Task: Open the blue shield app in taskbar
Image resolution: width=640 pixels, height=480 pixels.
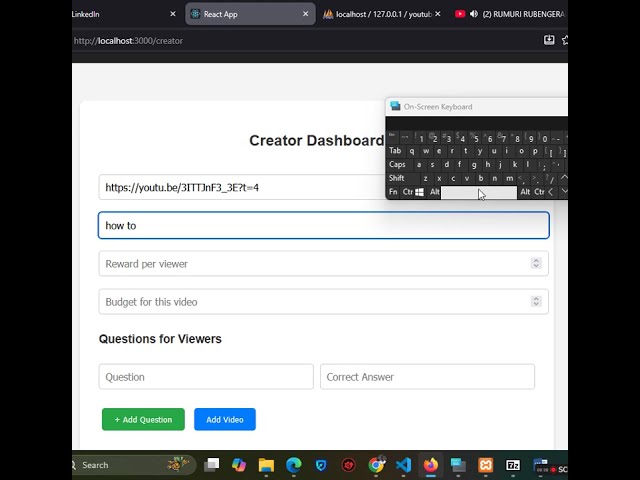Action: click(x=321, y=464)
